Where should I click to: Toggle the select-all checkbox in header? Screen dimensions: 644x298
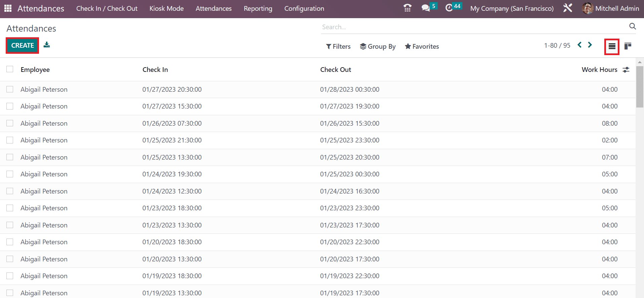[10, 69]
